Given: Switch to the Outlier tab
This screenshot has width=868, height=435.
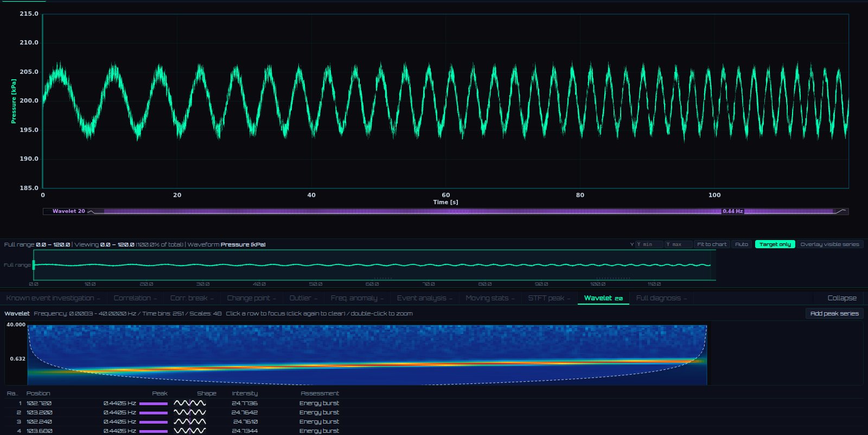Looking at the screenshot, I should coord(303,298).
